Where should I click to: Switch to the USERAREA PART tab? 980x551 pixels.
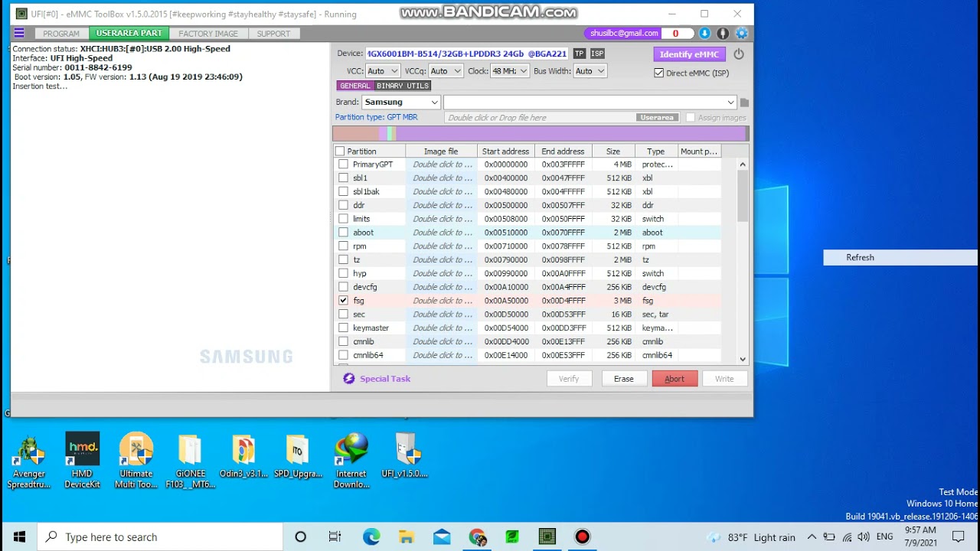[129, 33]
